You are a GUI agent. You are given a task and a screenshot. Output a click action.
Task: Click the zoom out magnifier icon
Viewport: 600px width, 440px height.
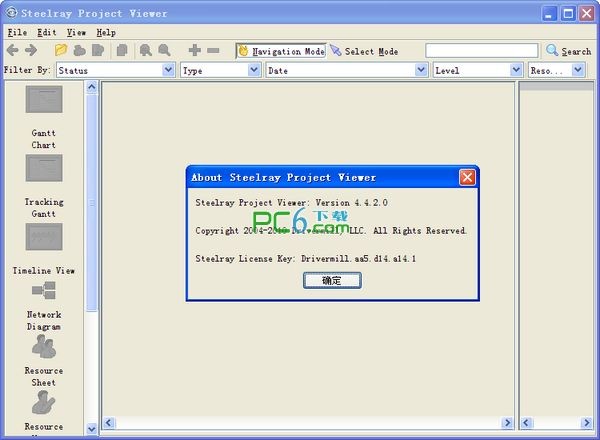click(x=164, y=50)
